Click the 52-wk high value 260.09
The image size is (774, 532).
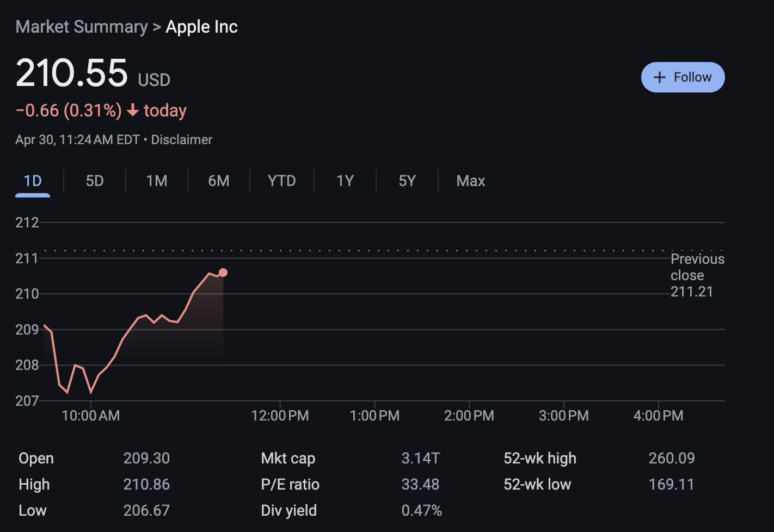pyautogui.click(x=672, y=459)
